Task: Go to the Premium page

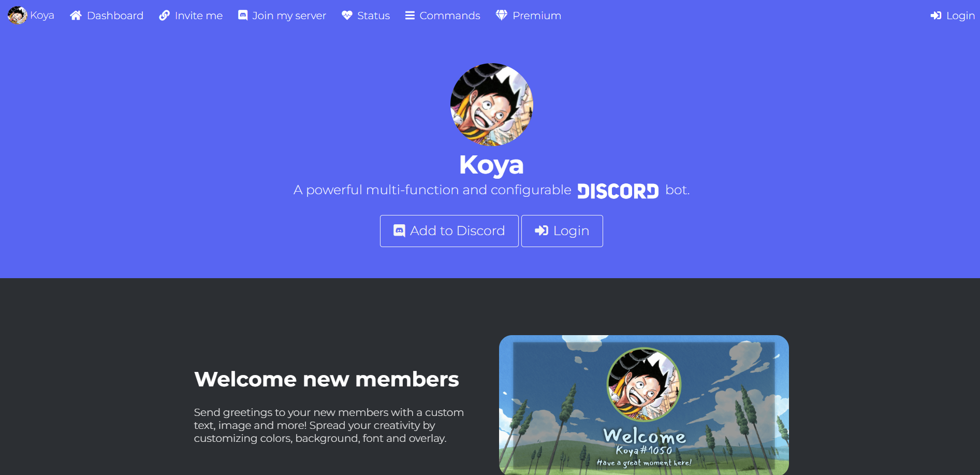Action: coord(529,16)
